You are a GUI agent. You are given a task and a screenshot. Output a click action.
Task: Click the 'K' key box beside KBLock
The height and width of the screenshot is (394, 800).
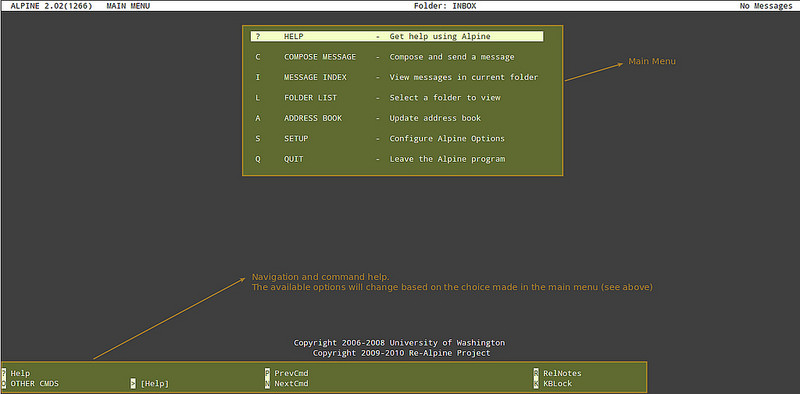(536, 383)
